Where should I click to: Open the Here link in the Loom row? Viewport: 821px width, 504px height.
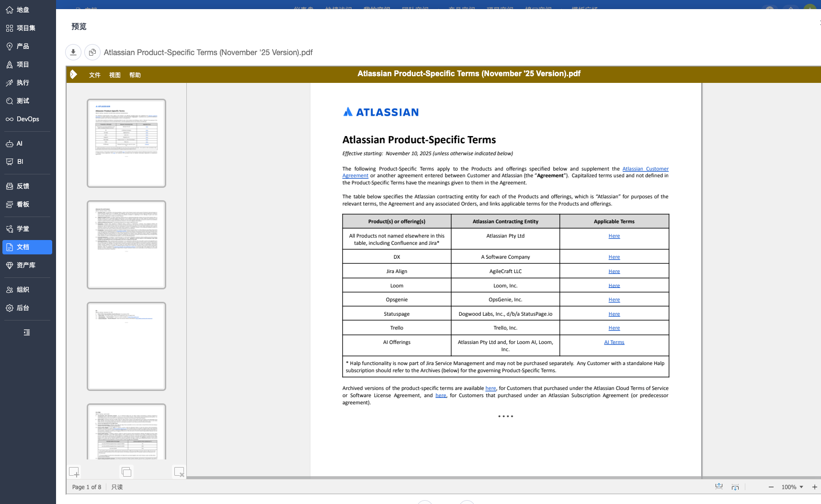click(x=614, y=286)
